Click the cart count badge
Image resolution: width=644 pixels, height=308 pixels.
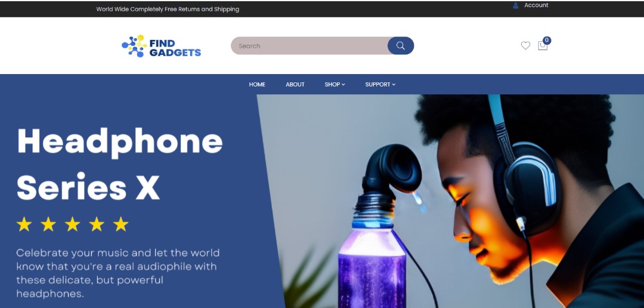[547, 41]
